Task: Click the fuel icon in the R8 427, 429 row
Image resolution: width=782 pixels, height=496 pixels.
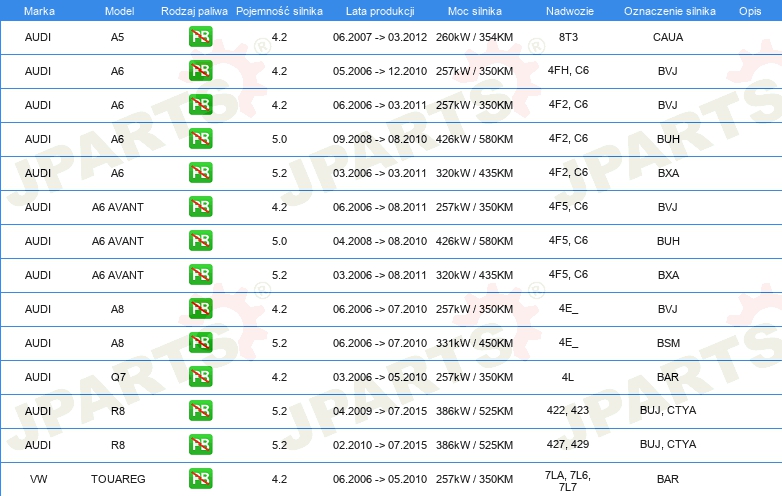Action: pos(200,444)
